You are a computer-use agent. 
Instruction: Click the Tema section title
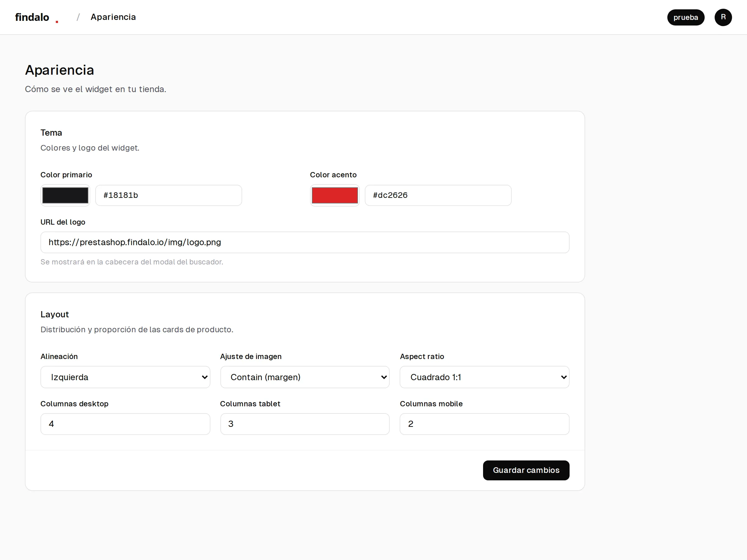[51, 133]
